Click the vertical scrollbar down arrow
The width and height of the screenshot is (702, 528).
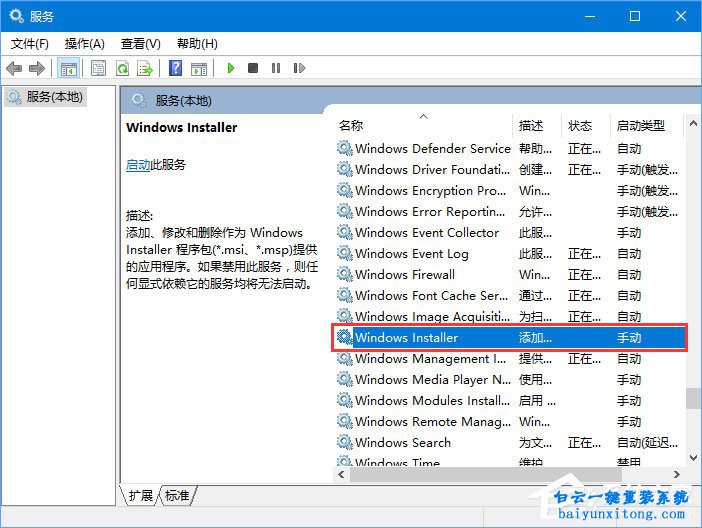(x=693, y=457)
